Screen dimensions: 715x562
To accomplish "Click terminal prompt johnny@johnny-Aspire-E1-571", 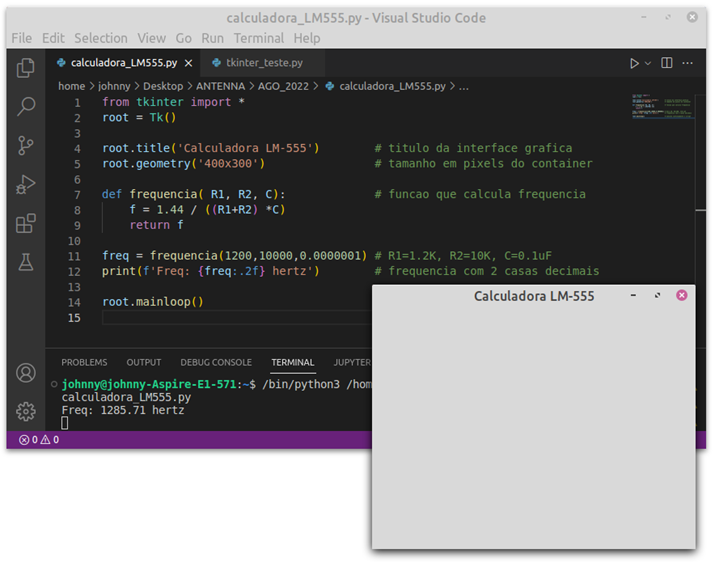I will tap(149, 384).
